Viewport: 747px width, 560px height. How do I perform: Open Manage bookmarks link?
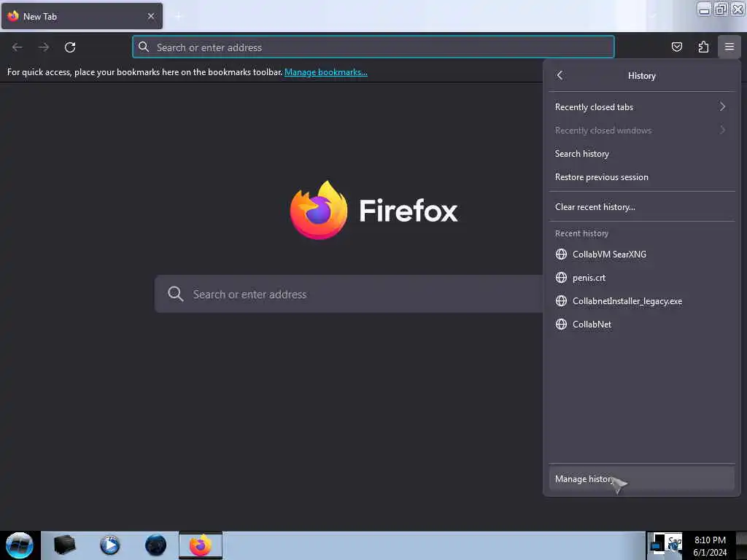coord(326,72)
